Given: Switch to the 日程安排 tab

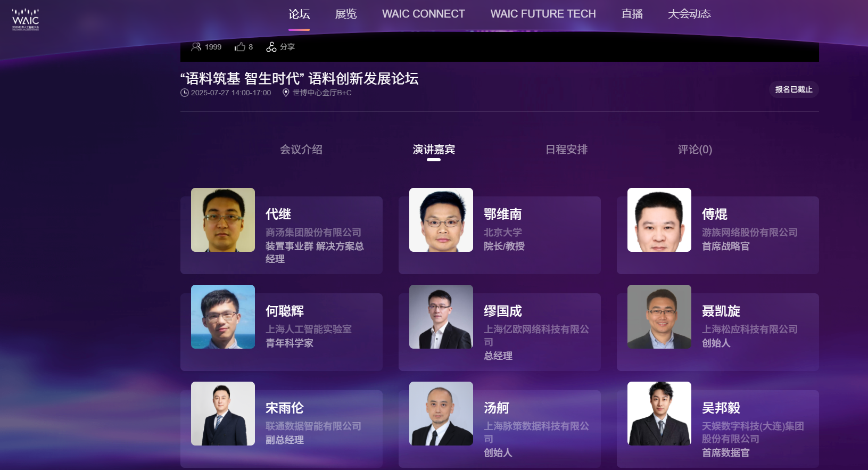Looking at the screenshot, I should tap(567, 150).
